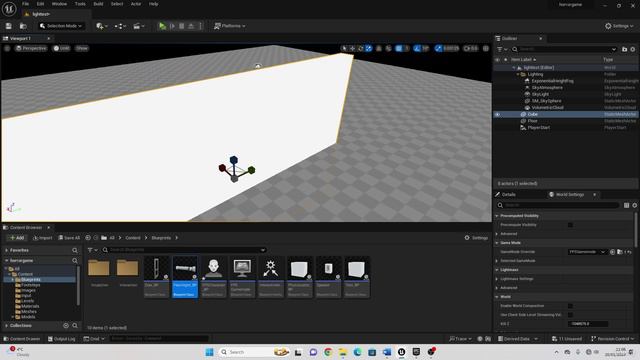This screenshot has width=640, height=360.
Task: Open play options three-dot menu
Action: tap(200, 26)
